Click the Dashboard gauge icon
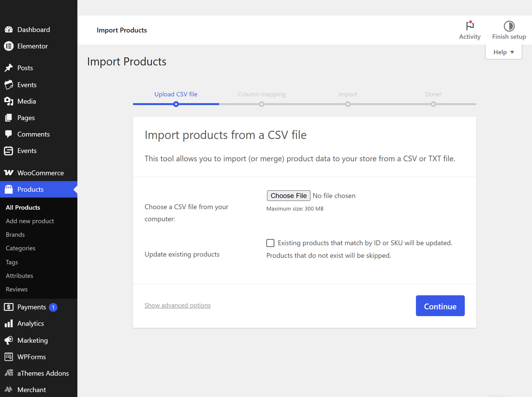This screenshot has width=532, height=397. (9, 30)
